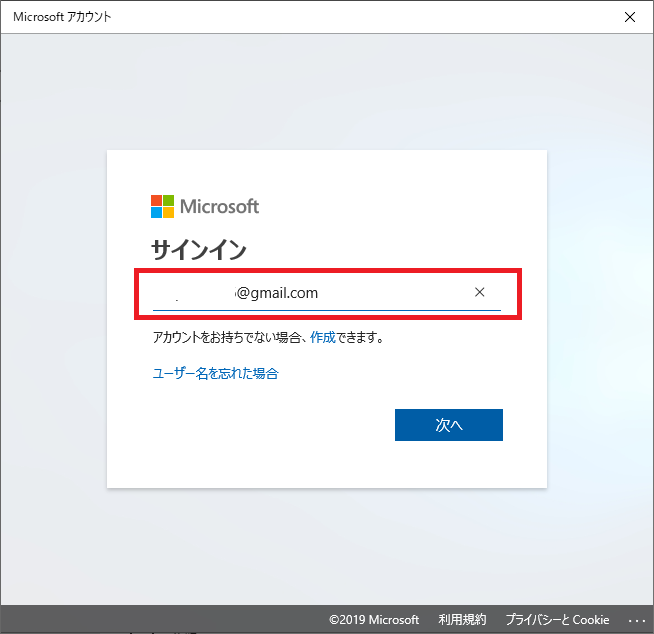Open the three-dot more options in the footer
The image size is (654, 634).
tap(637, 620)
